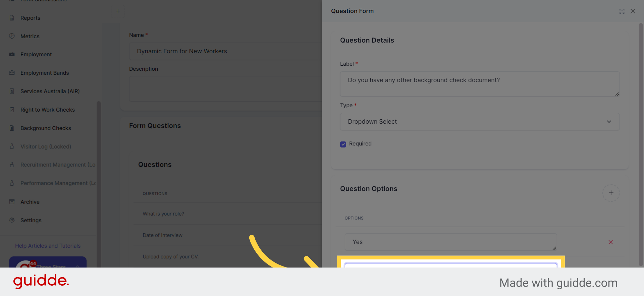The width and height of the screenshot is (644, 296).
Task: Click the Services Australia (AIR) icon
Action: (x=12, y=91)
